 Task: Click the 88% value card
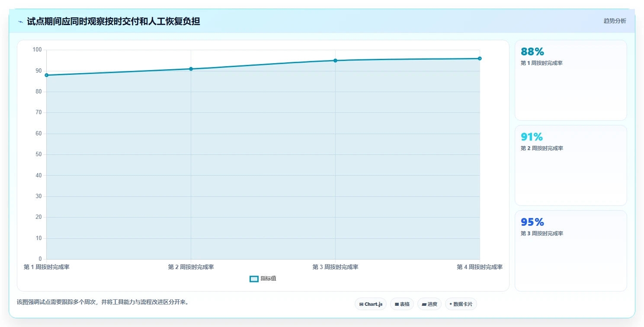(570, 80)
